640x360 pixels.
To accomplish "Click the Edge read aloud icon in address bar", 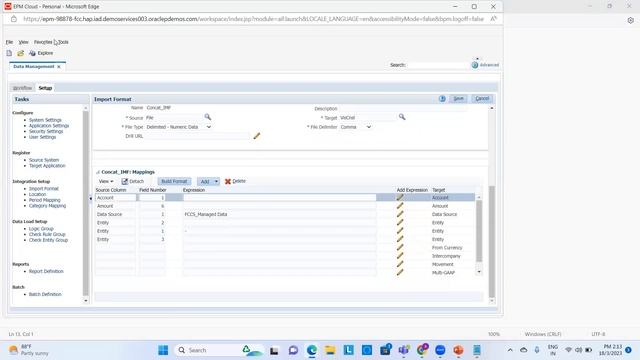I will click(x=493, y=19).
